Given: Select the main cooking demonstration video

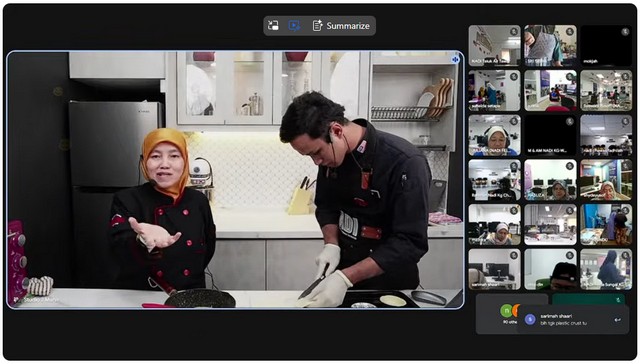Looking at the screenshot, I should [235, 180].
